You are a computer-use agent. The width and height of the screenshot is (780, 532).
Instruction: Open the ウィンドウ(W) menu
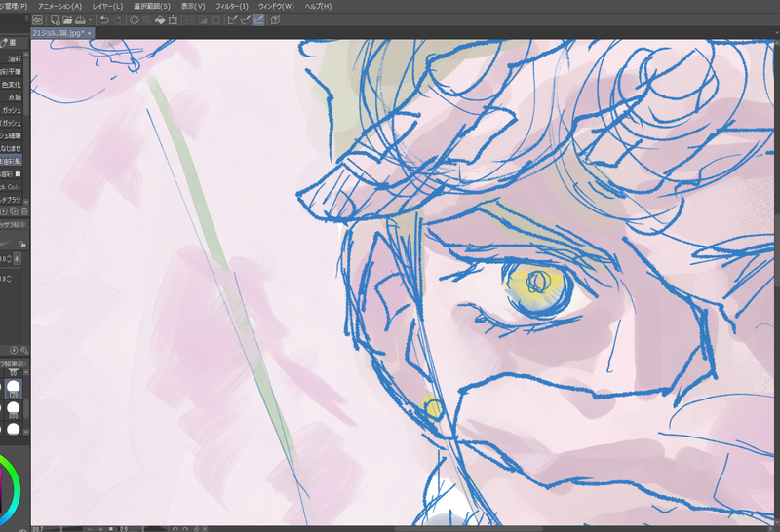276,6
